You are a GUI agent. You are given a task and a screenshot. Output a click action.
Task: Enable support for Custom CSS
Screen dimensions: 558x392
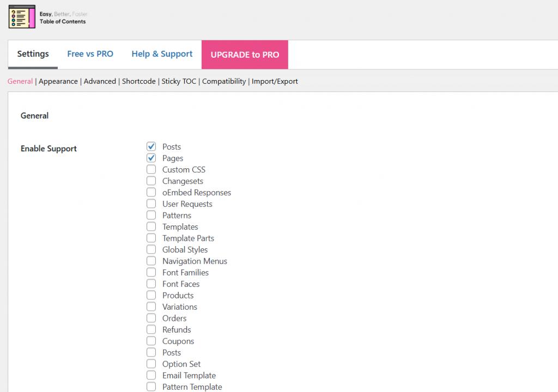click(x=151, y=169)
